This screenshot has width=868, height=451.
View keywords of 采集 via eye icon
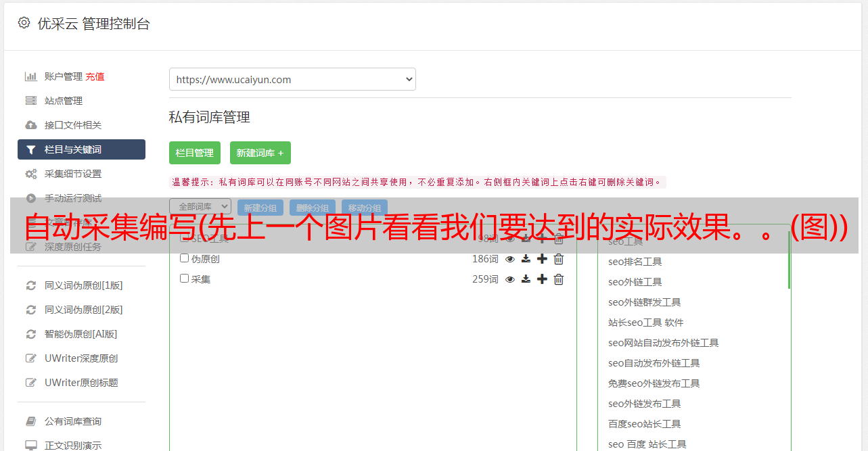coord(510,279)
